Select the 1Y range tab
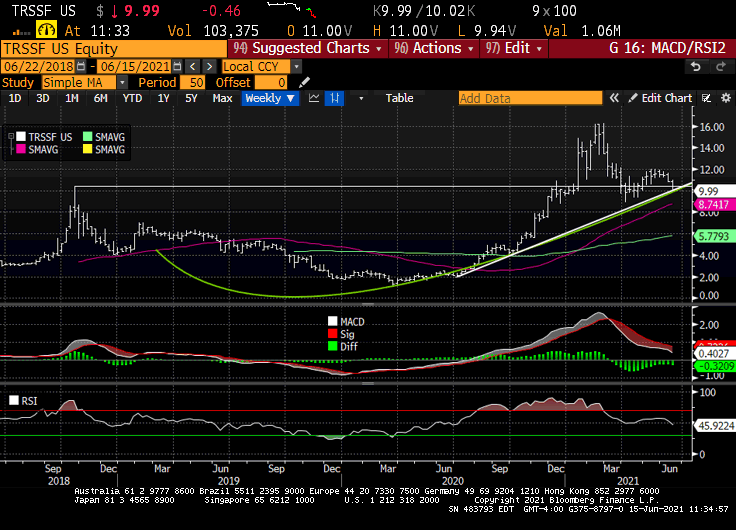This screenshot has width=736, height=530. point(163,98)
